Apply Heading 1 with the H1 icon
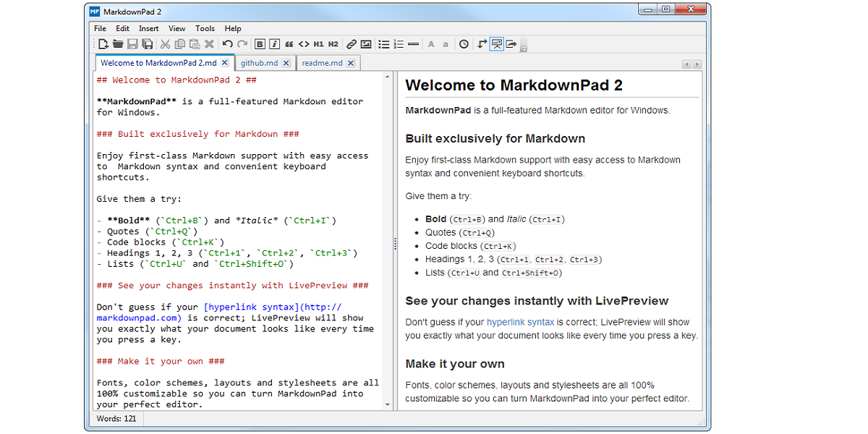 [319, 43]
